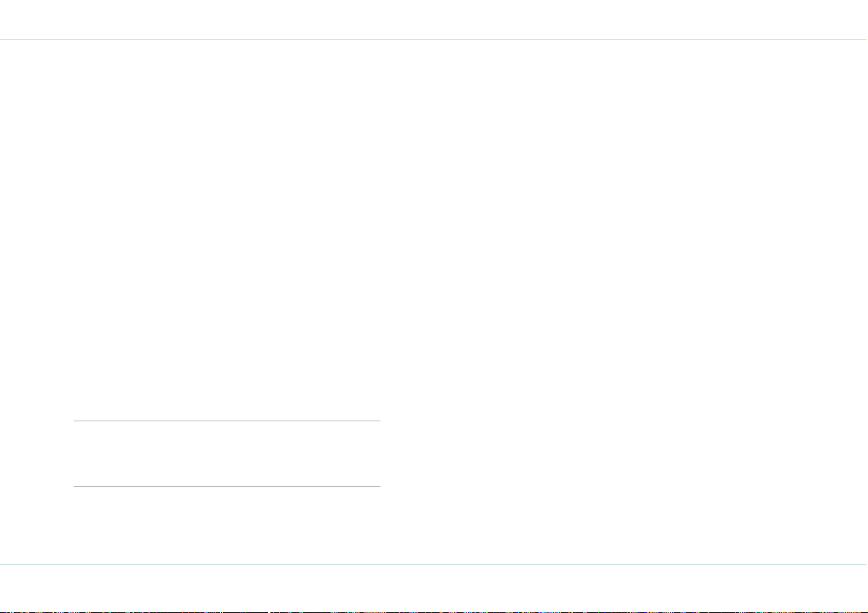Click the blank area between the two gray lines
Screen dimensions: 868x613
(x=227, y=453)
